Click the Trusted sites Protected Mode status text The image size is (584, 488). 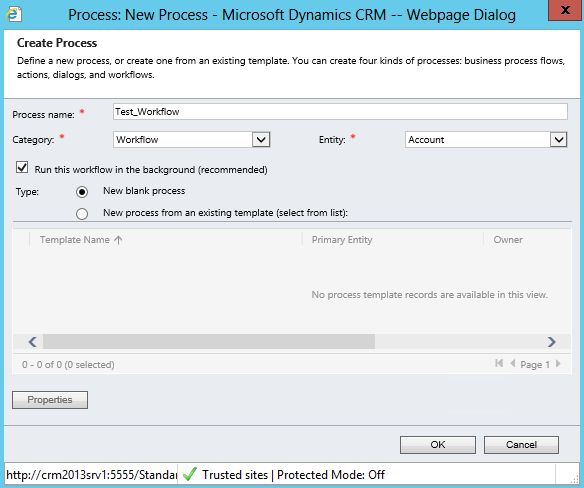pyautogui.click(x=293, y=475)
